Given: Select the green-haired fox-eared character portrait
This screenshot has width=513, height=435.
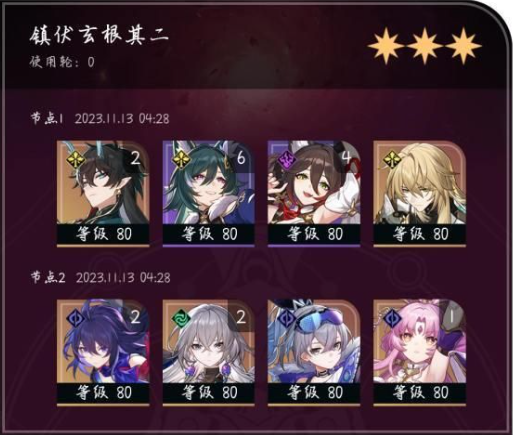Looking at the screenshot, I should (x=209, y=194).
